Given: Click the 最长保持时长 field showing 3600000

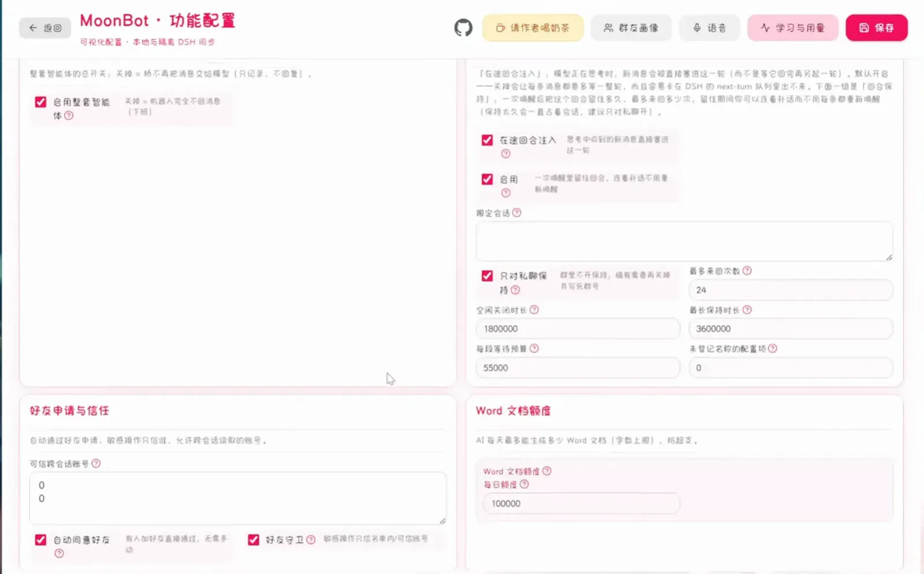Looking at the screenshot, I should [791, 329].
